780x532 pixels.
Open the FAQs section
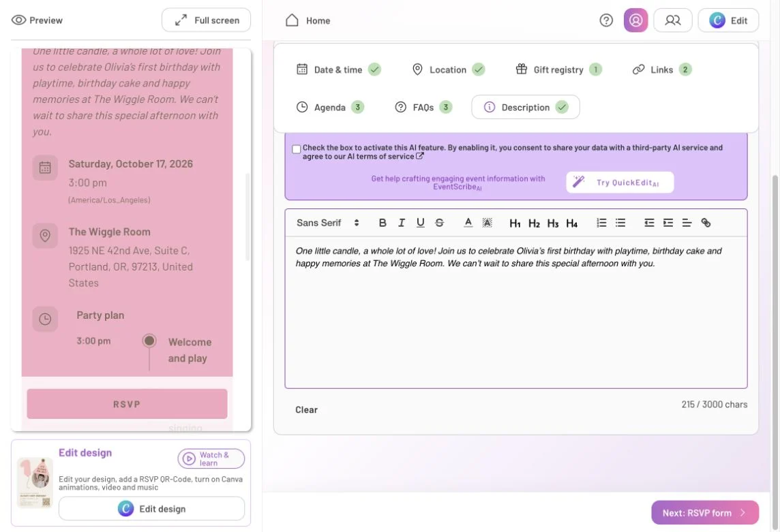pos(423,108)
